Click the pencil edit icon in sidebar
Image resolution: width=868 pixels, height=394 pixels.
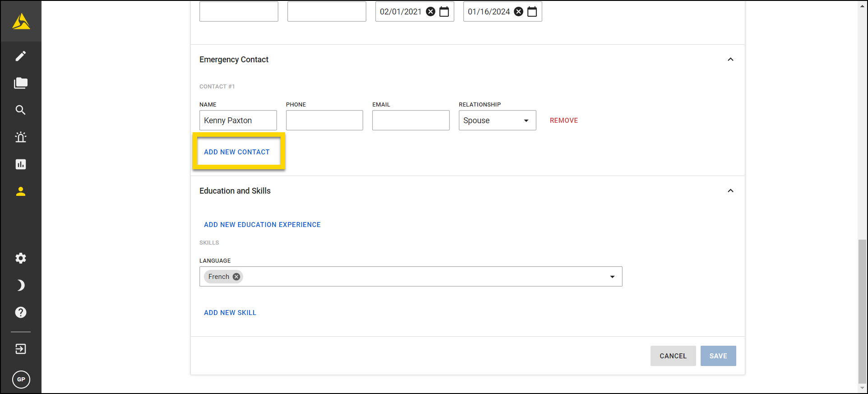coord(21,56)
